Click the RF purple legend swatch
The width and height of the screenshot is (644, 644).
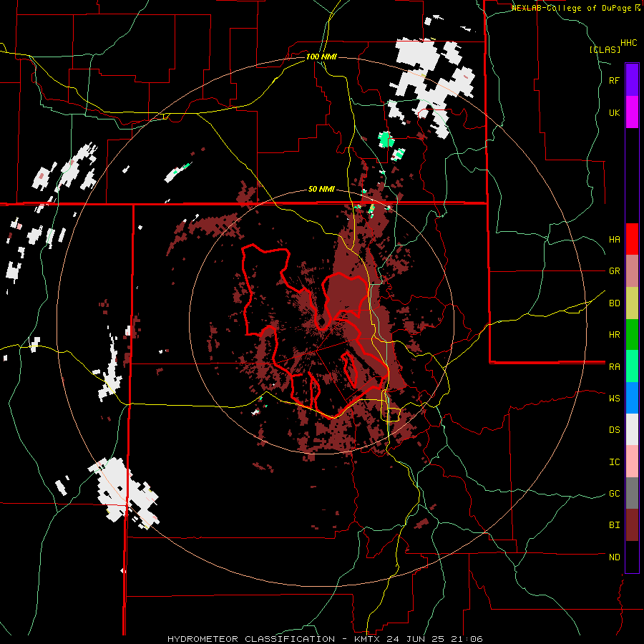click(x=632, y=80)
